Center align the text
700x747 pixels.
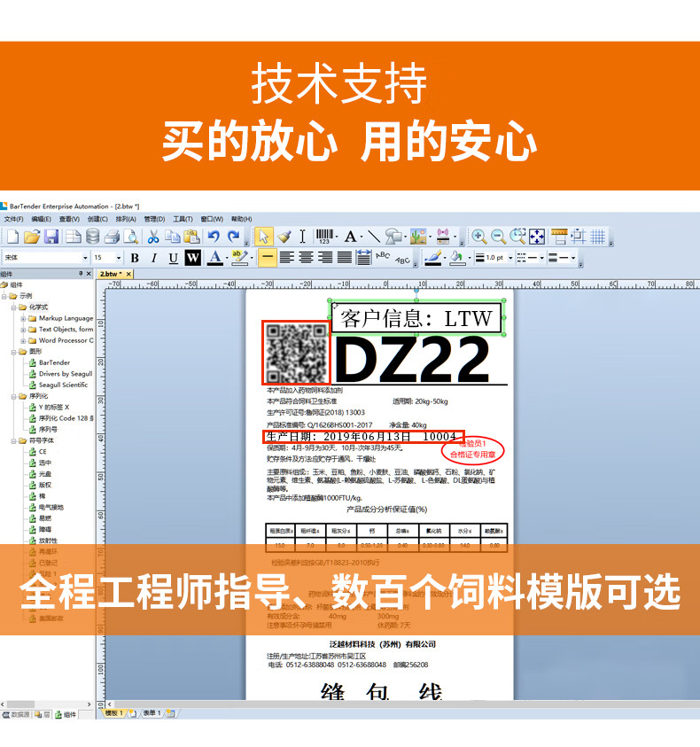click(x=306, y=258)
